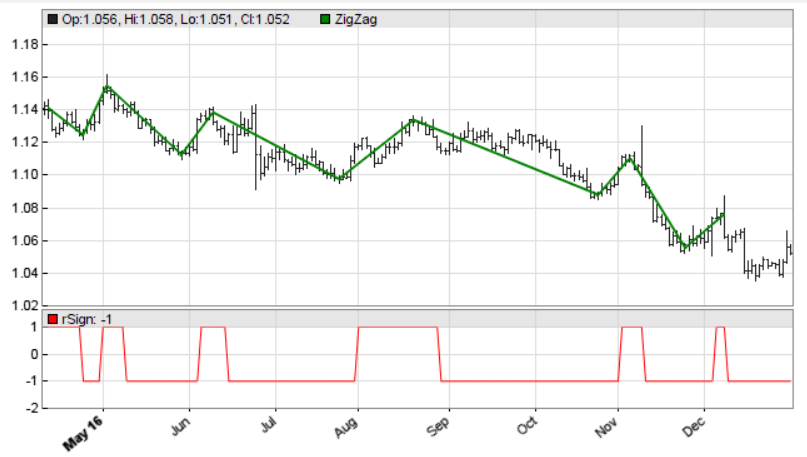Image resolution: width=807 pixels, height=457 pixels.
Task: Click the Aug label on time axis
Action: [347, 427]
